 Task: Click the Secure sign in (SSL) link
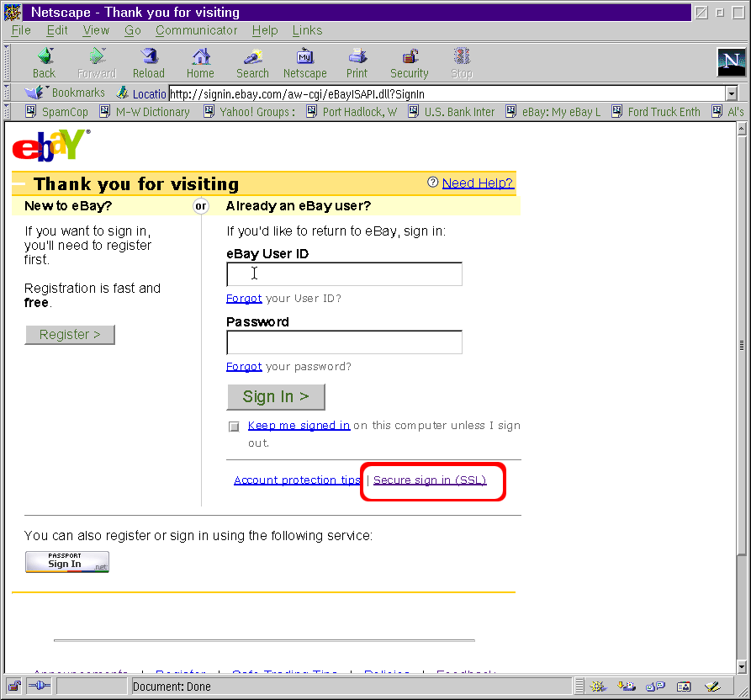[429, 480]
